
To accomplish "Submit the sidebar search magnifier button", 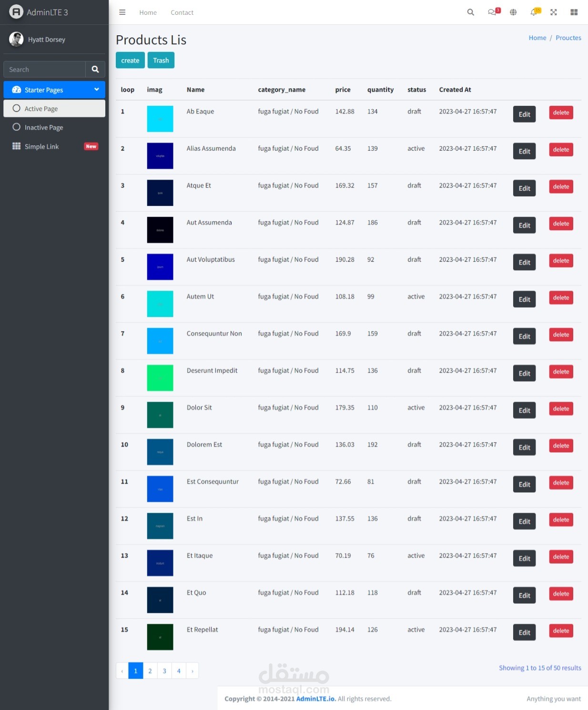I will click(x=95, y=69).
